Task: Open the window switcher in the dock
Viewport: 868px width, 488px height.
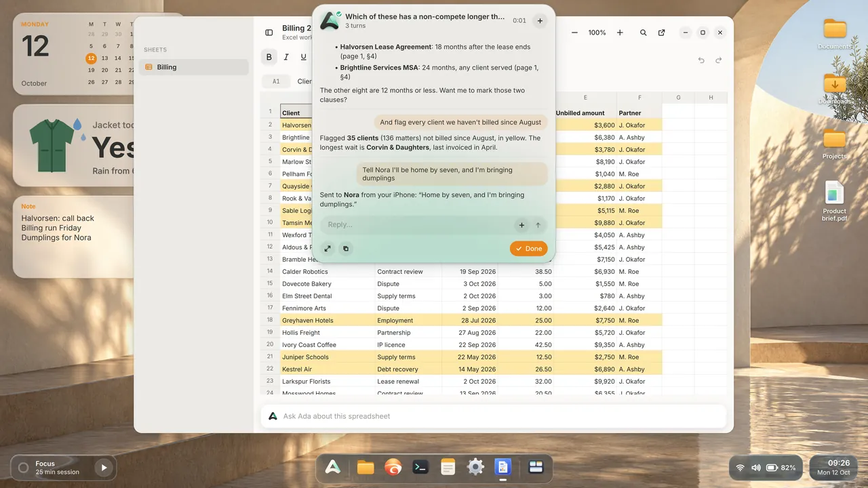Action: (x=536, y=467)
